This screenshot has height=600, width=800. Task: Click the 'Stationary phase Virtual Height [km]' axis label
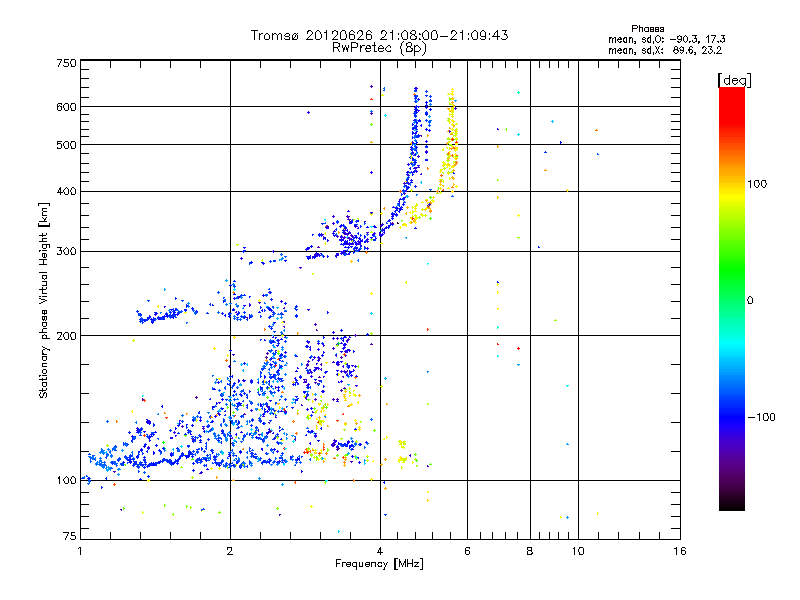coord(44,301)
